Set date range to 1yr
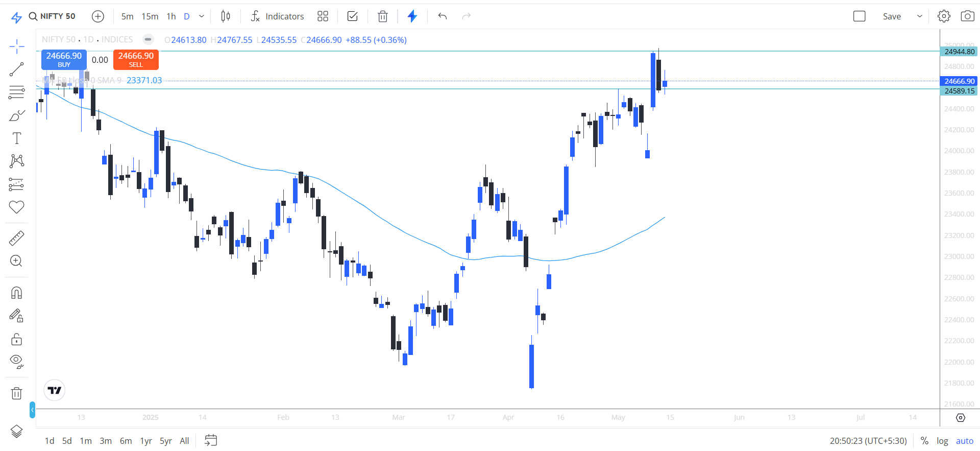The width and height of the screenshot is (980, 451). (x=146, y=441)
